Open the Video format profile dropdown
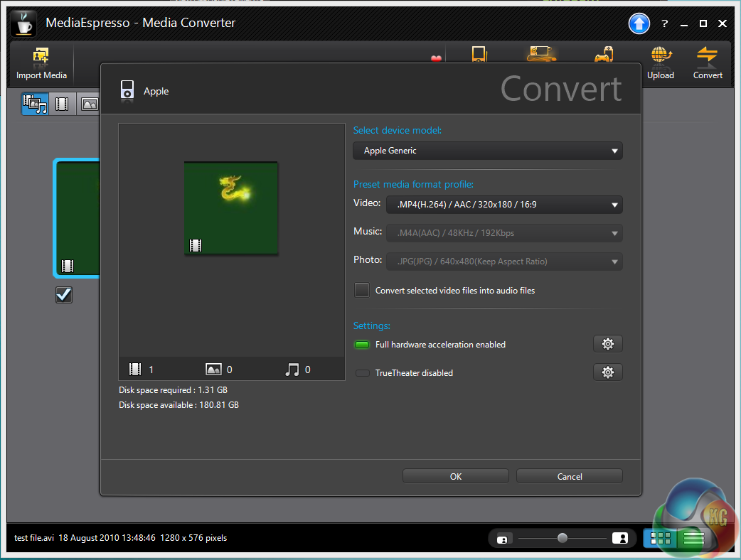Screen dimensions: 741x560 coord(503,205)
